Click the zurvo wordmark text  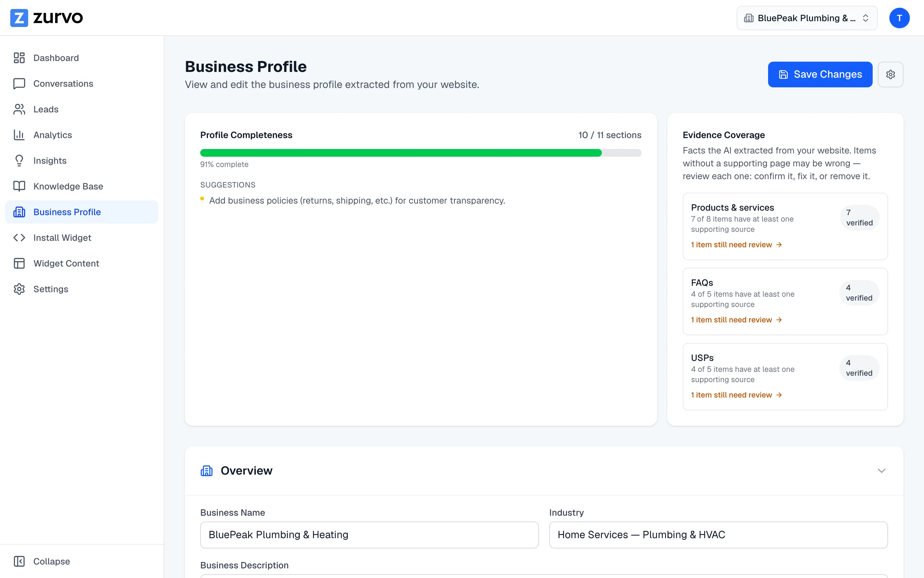58,18
